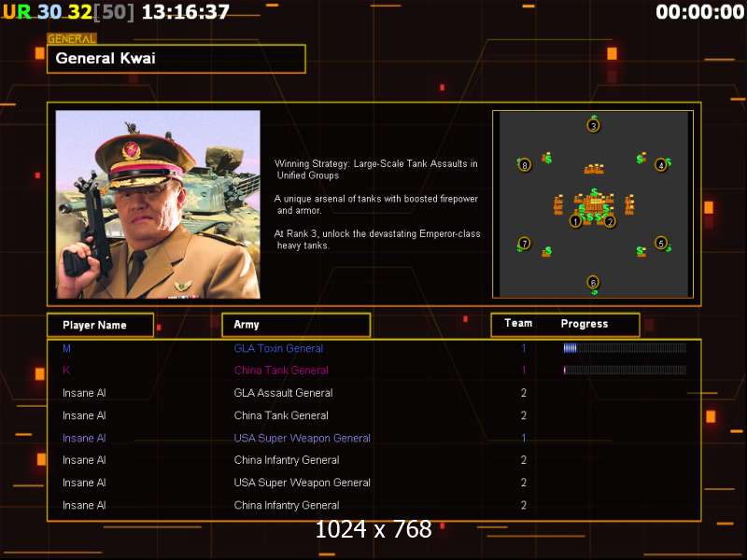
Task: Click the gray [50] counter at top
Action: point(113,12)
